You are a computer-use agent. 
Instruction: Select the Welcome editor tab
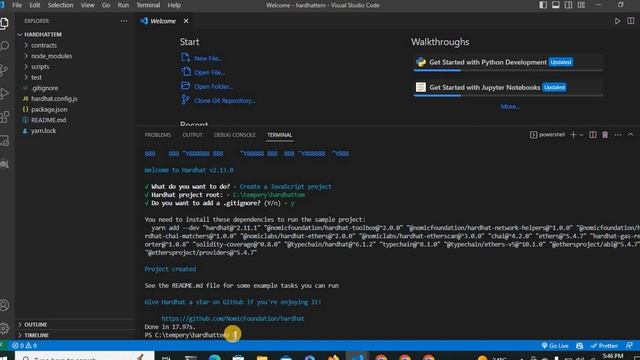tap(163, 21)
